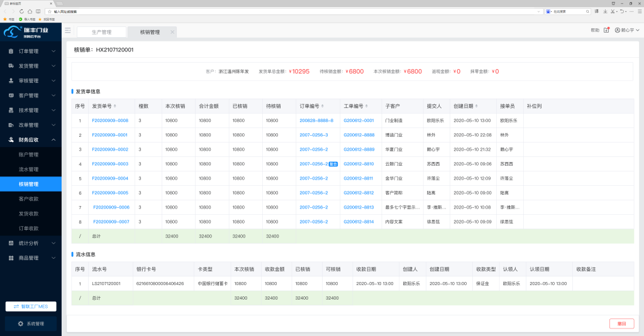Click the 瑞丰门业 cloud logo

coord(13,32)
